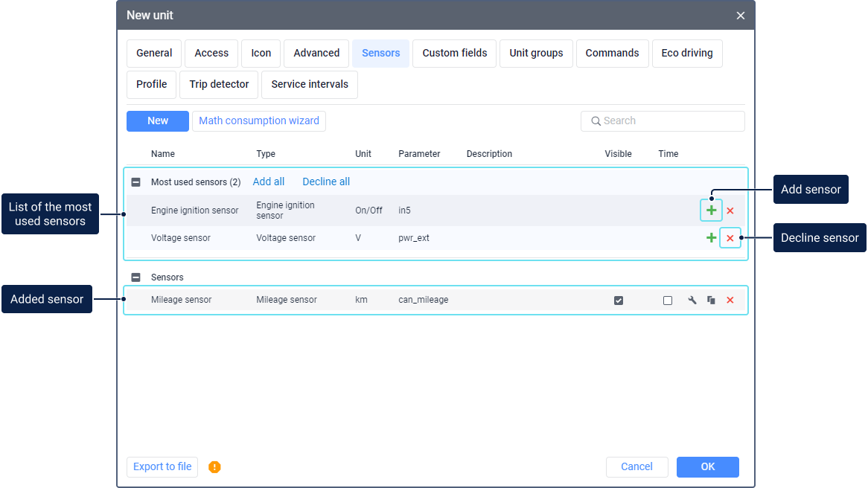The height and width of the screenshot is (488, 868).
Task: Click Add all link
Action: (268, 182)
